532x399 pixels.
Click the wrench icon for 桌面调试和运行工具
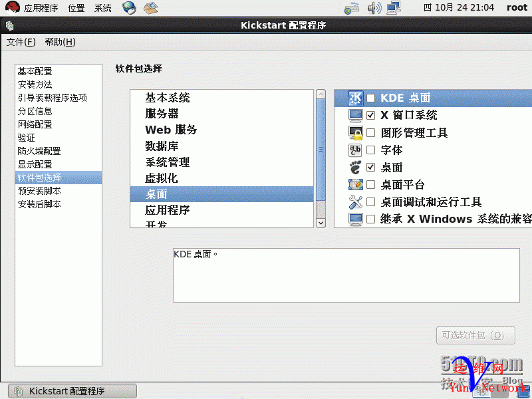point(355,202)
